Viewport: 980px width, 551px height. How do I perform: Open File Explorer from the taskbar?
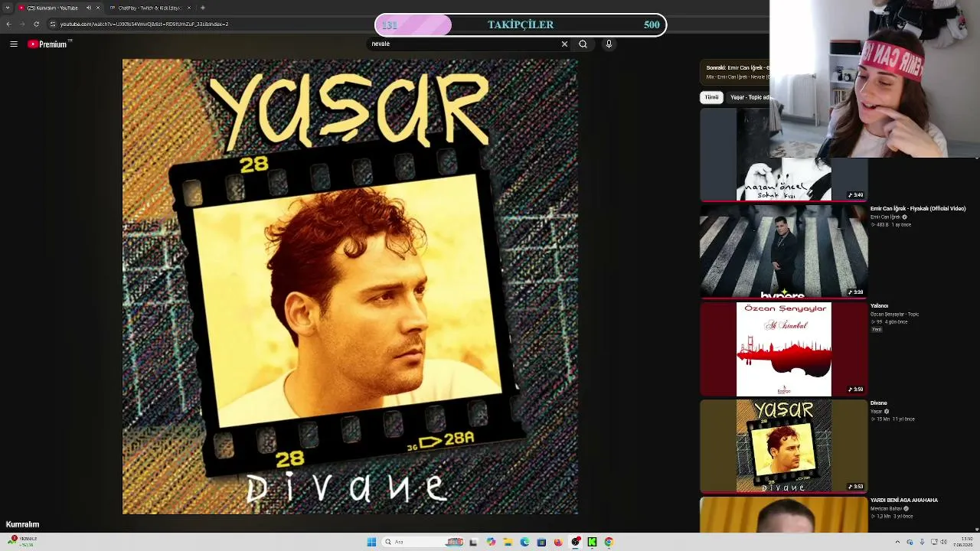508,542
